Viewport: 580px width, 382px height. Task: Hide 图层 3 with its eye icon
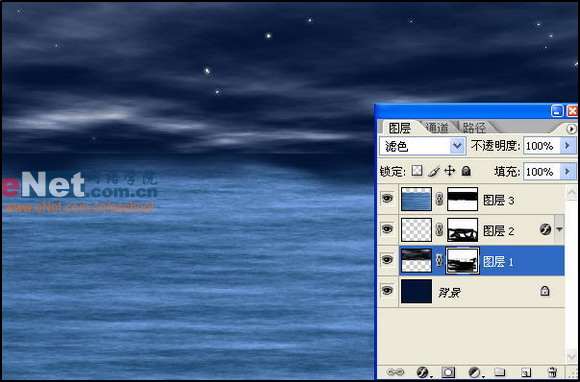click(x=387, y=199)
